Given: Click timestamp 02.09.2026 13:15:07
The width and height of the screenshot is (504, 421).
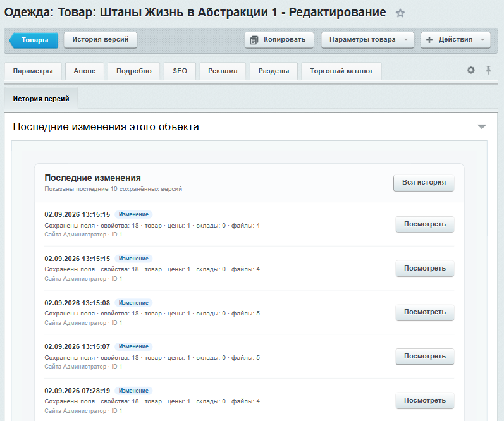Looking at the screenshot, I should [77, 347].
